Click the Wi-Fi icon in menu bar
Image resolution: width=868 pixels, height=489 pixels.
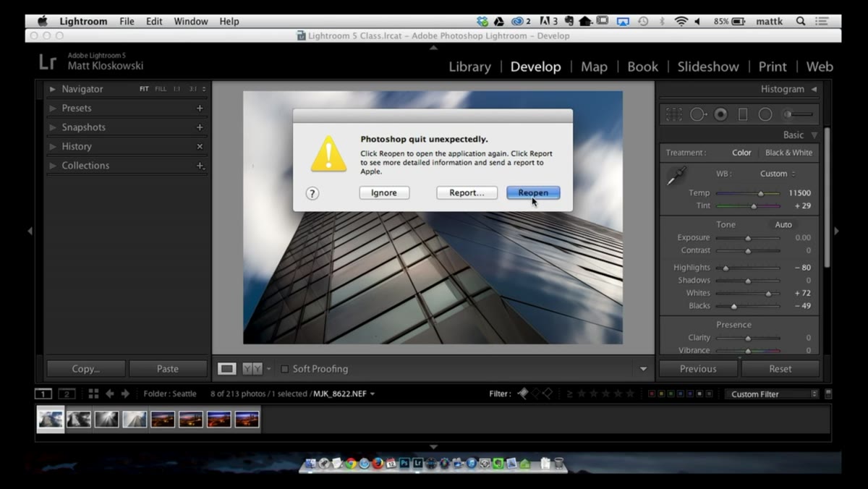point(681,22)
